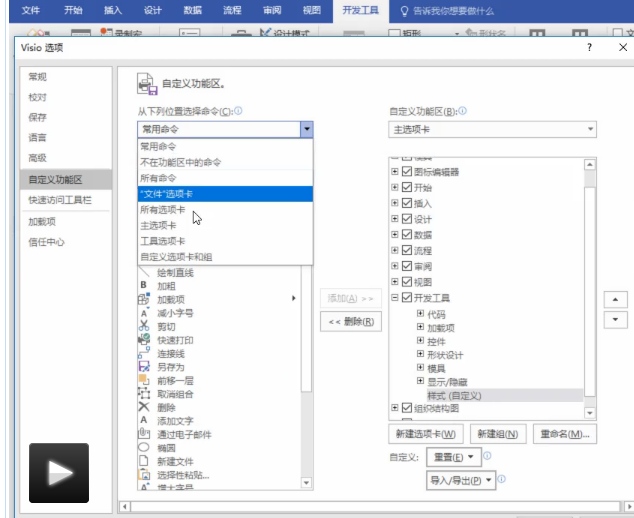Uncheck the 视图 tab checkbox
The height and width of the screenshot is (518, 634).
click(x=407, y=282)
